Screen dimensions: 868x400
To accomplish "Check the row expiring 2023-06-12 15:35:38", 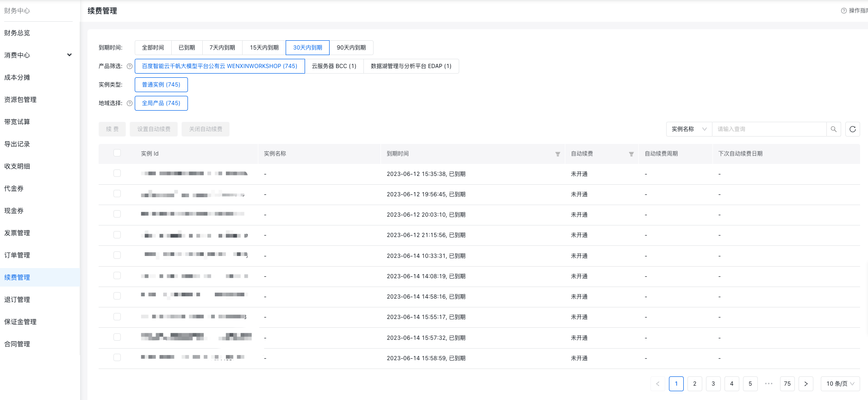I will click(x=117, y=173).
